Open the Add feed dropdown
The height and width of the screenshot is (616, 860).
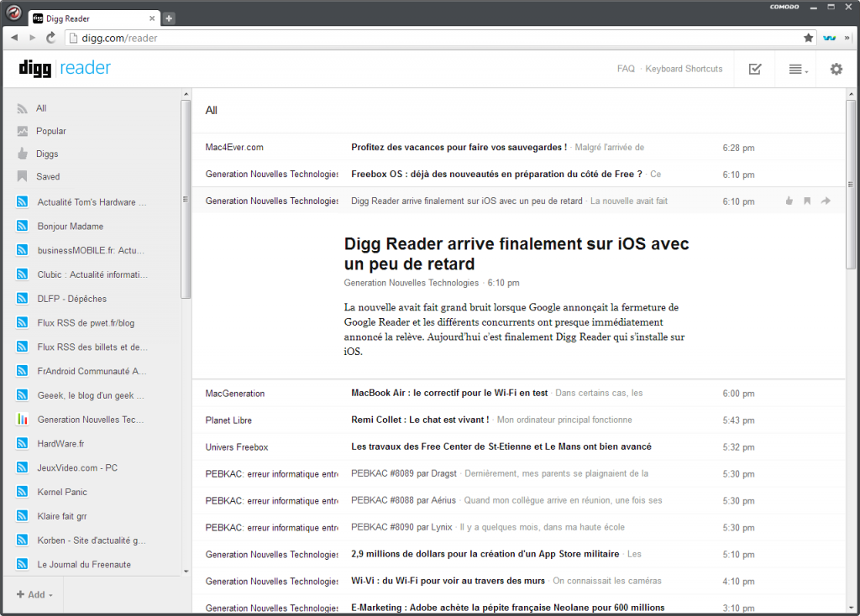coord(34,595)
